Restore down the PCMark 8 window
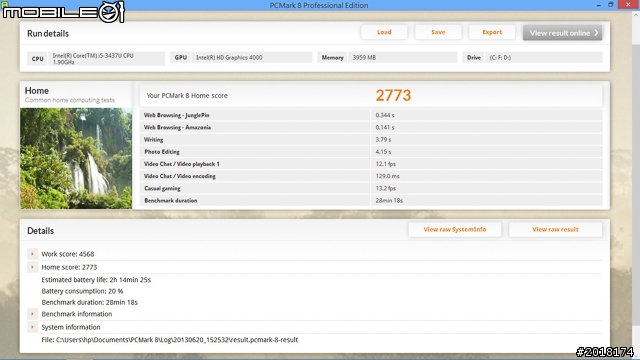The height and width of the screenshot is (360, 640). click(611, 5)
